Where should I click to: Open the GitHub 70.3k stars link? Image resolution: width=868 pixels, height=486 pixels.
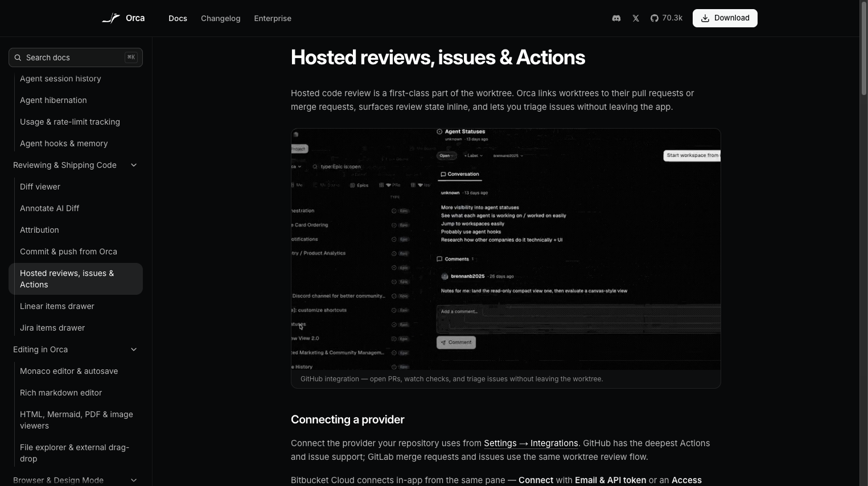667,18
